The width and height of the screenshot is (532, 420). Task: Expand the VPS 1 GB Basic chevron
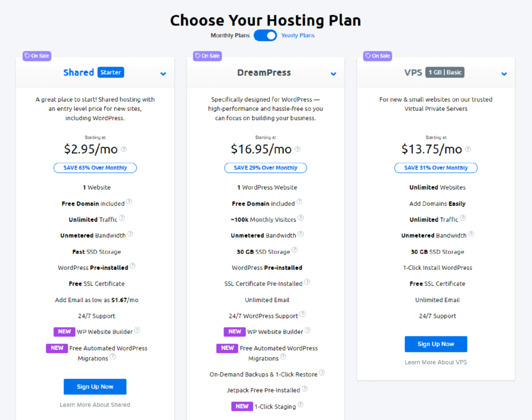point(503,74)
